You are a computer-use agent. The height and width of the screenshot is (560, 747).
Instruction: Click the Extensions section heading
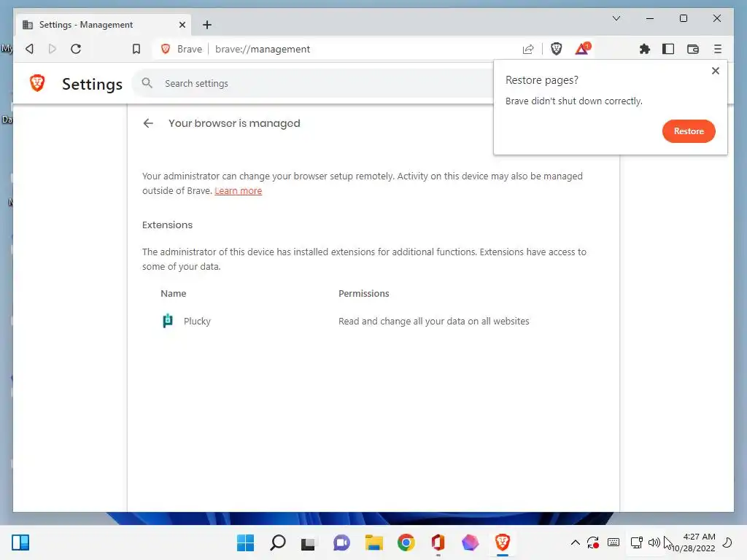167,225
